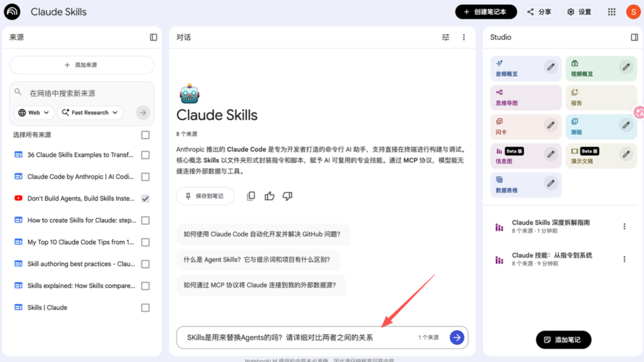The image size is (644, 362).
Task: Check the Skills explained source checkbox
Action: coord(145,286)
